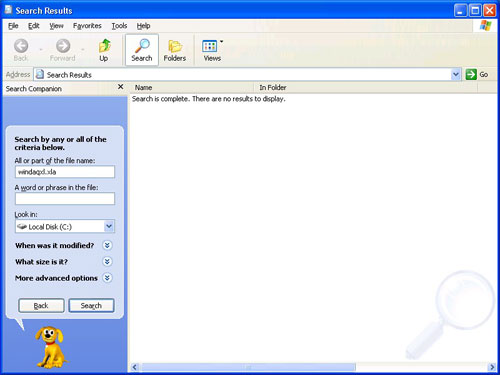Click the file name input field

click(x=65, y=172)
